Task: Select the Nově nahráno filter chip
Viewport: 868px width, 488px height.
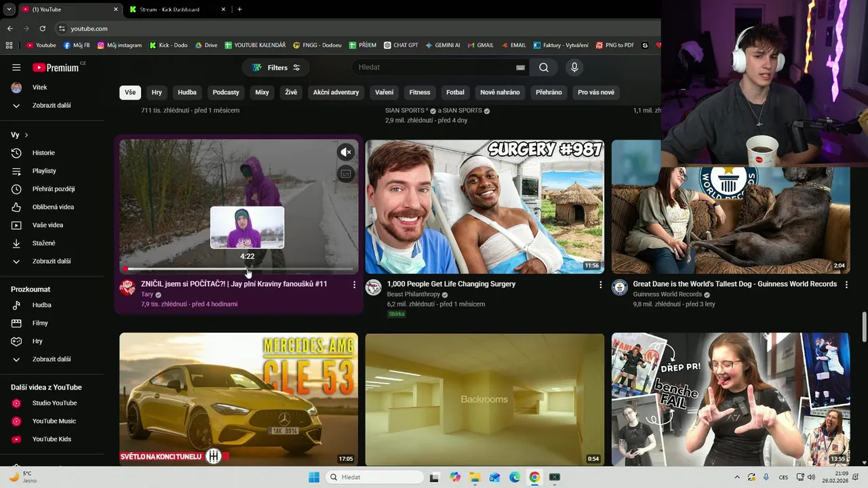Action: [500, 92]
